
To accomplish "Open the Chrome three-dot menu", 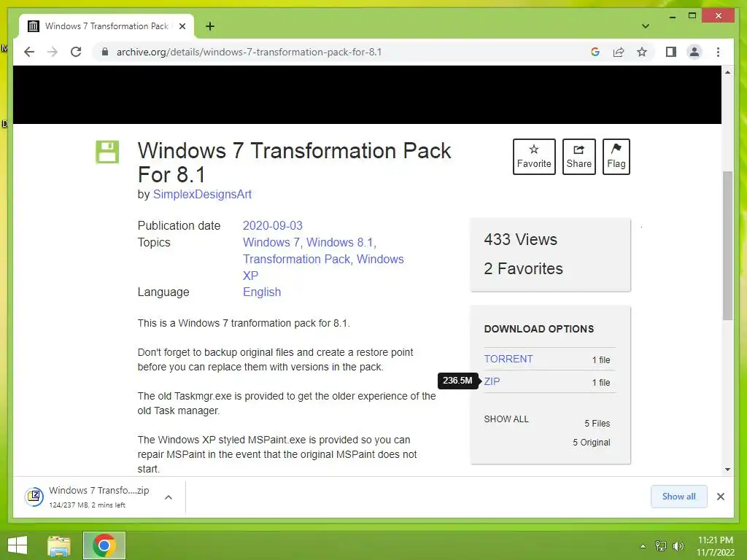I will click(718, 52).
